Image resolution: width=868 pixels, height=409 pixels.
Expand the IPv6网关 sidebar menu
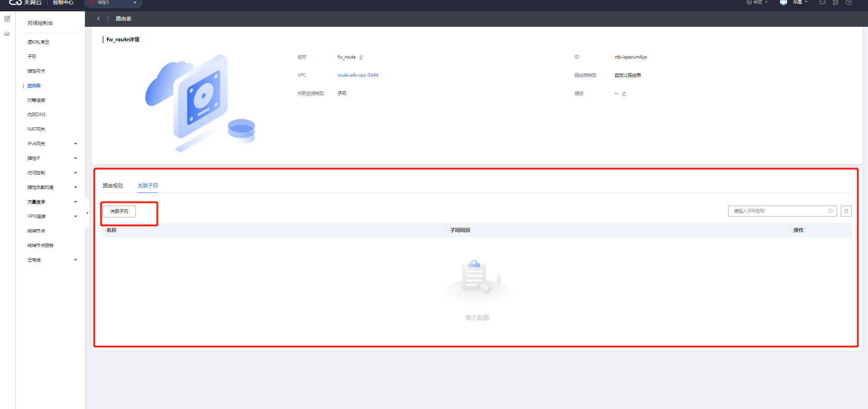click(x=75, y=144)
